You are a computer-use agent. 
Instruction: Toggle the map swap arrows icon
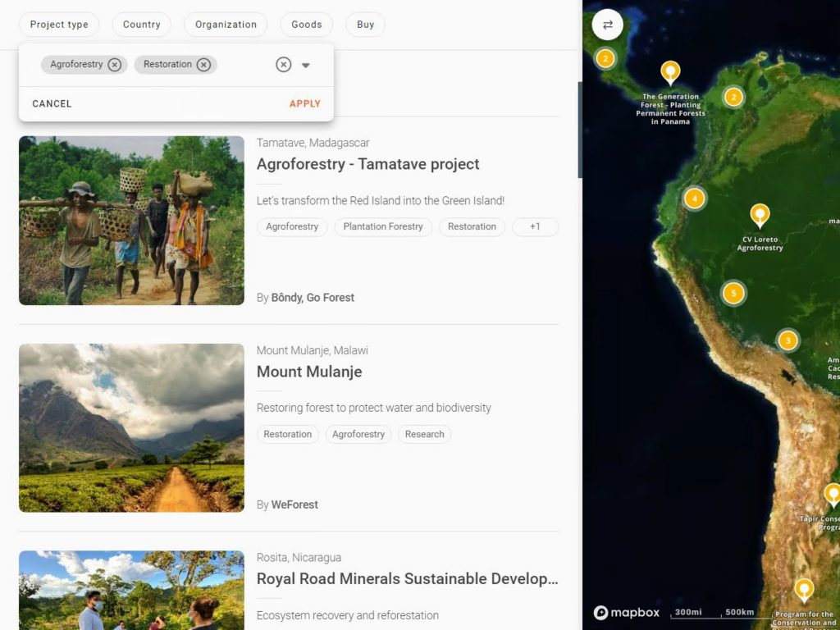click(606, 25)
